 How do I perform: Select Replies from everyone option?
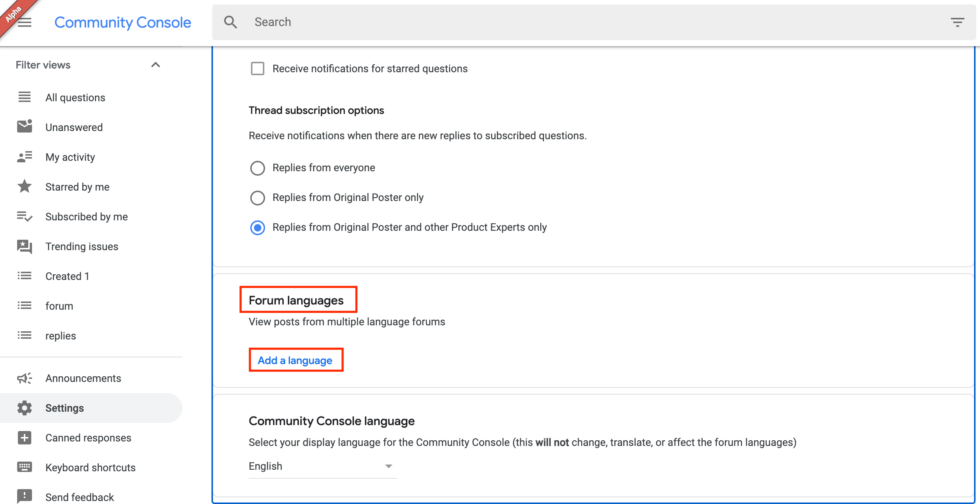point(258,168)
